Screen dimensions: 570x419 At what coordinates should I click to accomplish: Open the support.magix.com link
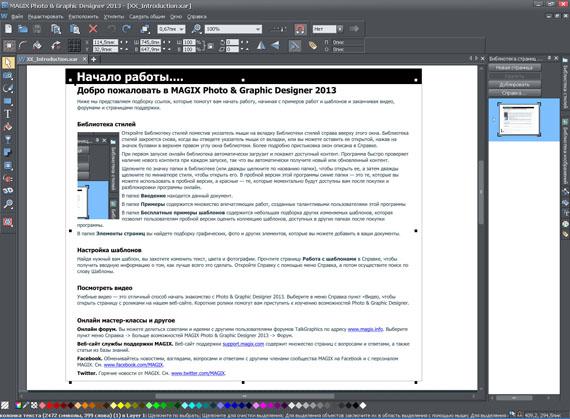point(243,344)
